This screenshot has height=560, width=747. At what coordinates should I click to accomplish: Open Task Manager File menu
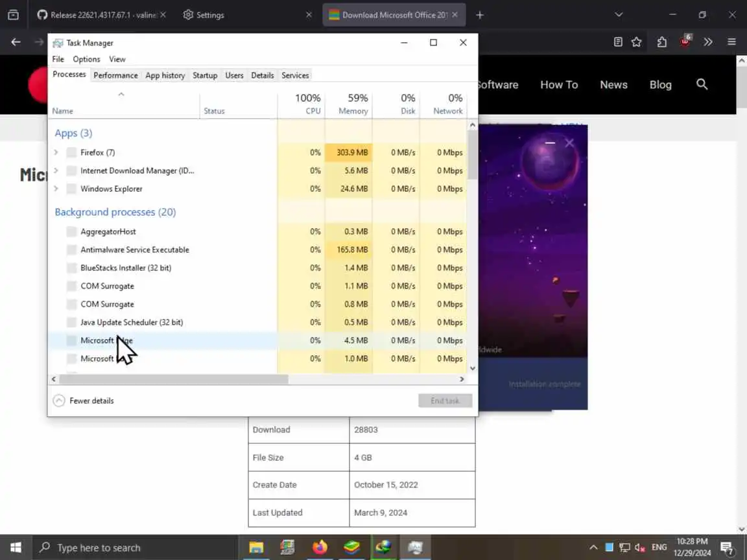coord(58,59)
